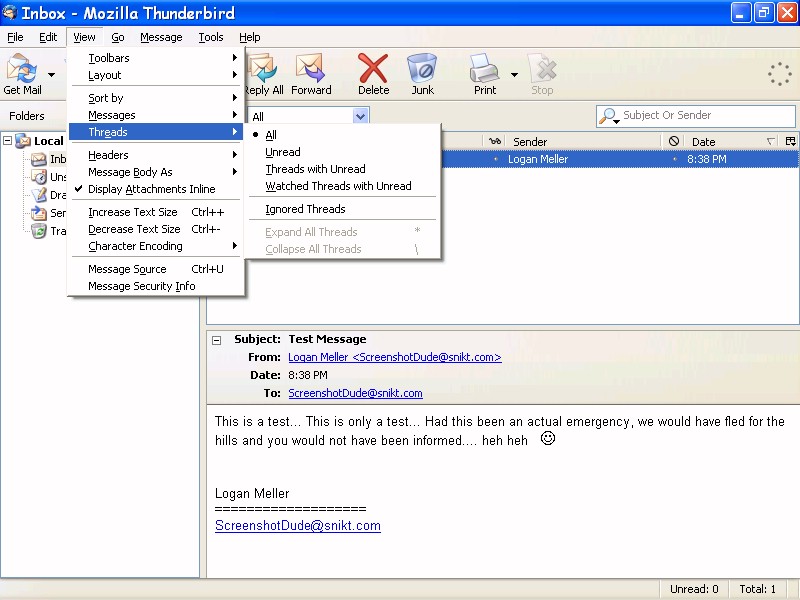Click the View menu in menu bar

84,37
